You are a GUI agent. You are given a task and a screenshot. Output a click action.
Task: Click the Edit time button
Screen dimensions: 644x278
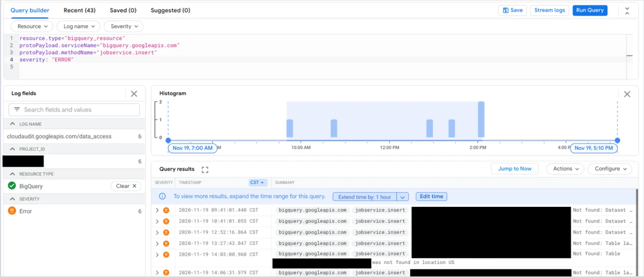431,196
